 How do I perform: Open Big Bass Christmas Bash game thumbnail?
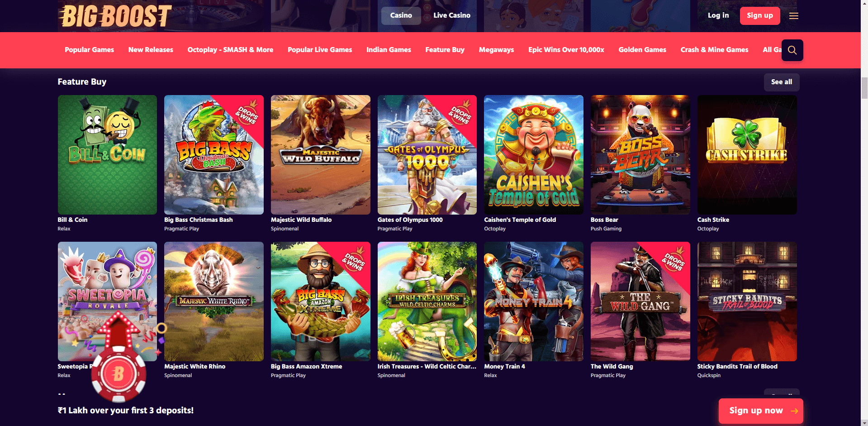click(214, 155)
